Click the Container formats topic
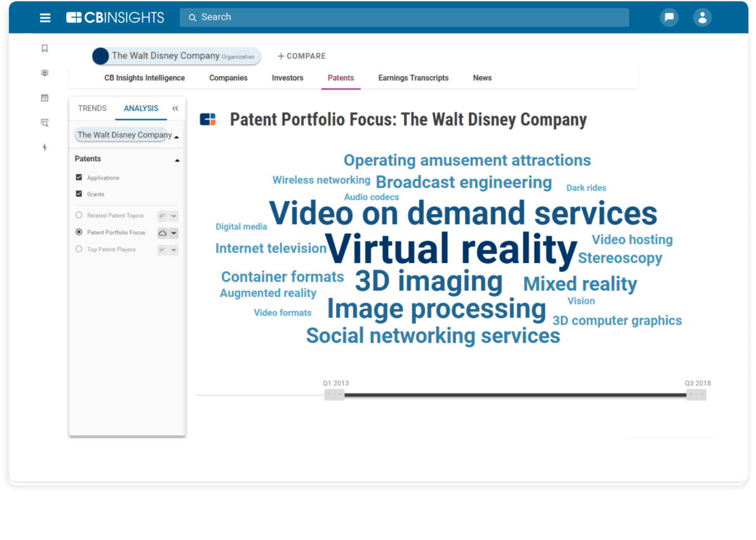Image resolution: width=756 pixels, height=540 pixels. point(282,277)
